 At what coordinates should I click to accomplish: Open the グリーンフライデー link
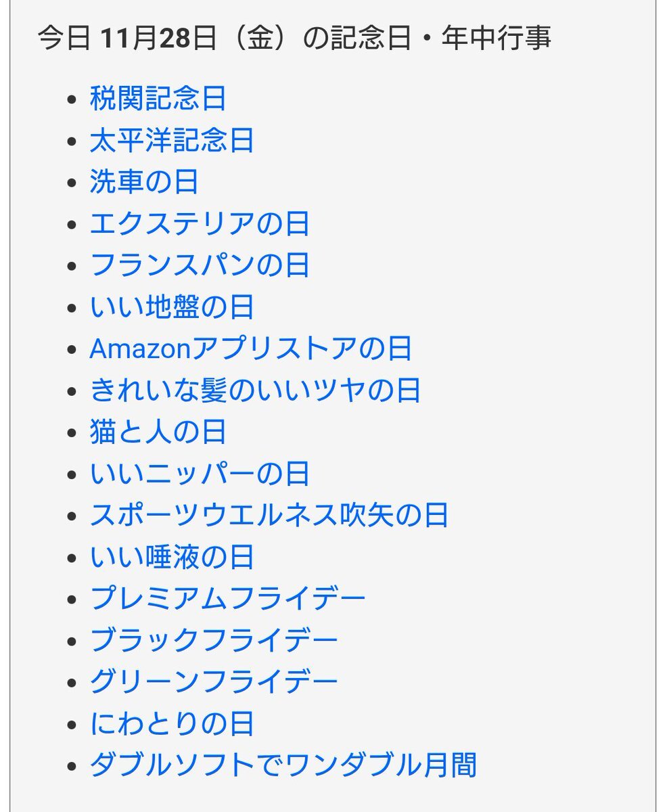[214, 682]
